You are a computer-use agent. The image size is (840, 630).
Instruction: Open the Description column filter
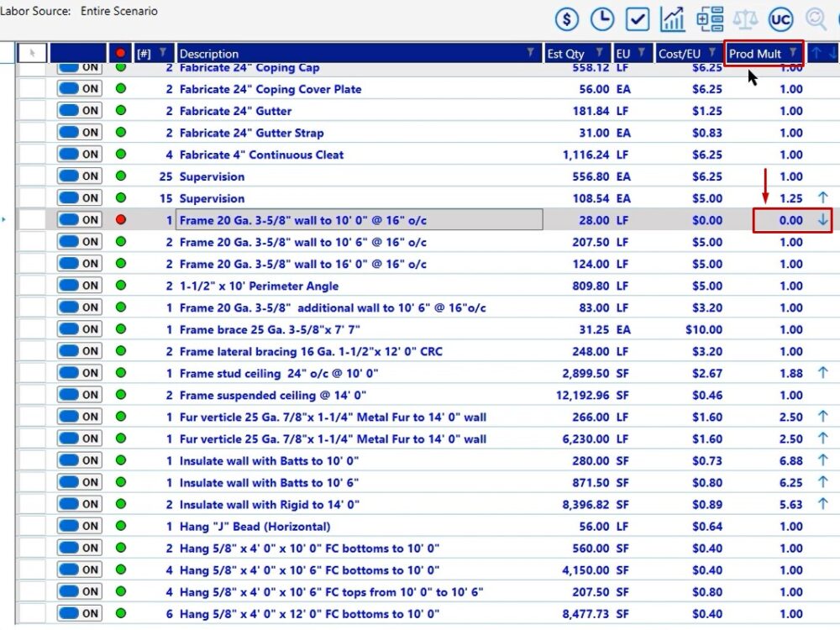(530, 53)
